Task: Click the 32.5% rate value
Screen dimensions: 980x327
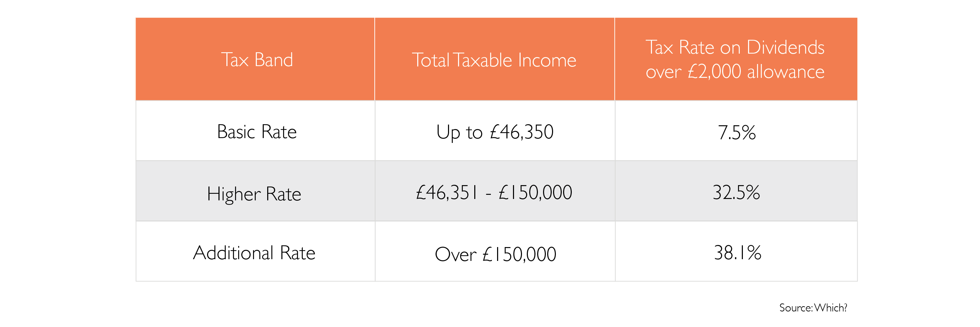Action: point(736,192)
